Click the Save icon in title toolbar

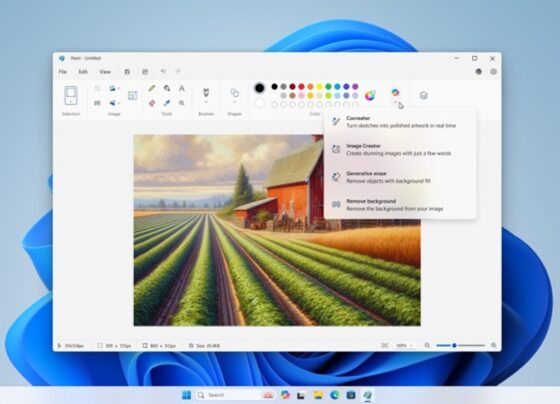tap(127, 72)
